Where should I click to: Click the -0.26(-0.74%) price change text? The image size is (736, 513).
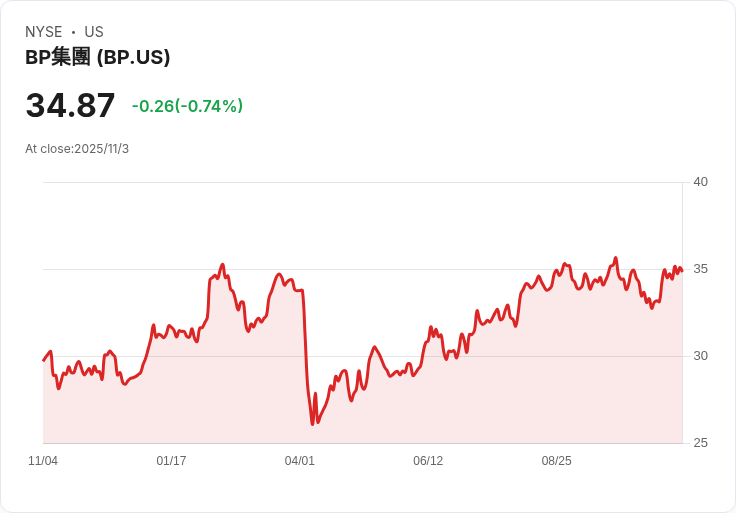(187, 106)
